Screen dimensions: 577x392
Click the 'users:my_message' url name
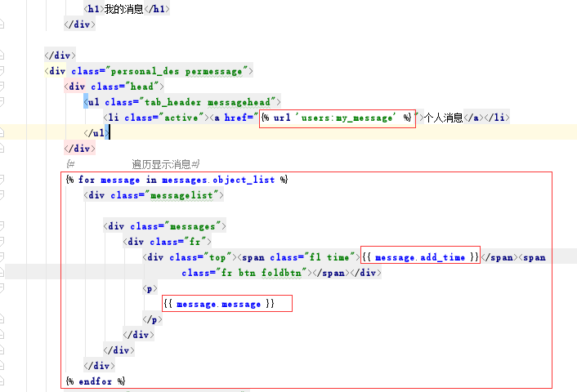(x=346, y=118)
